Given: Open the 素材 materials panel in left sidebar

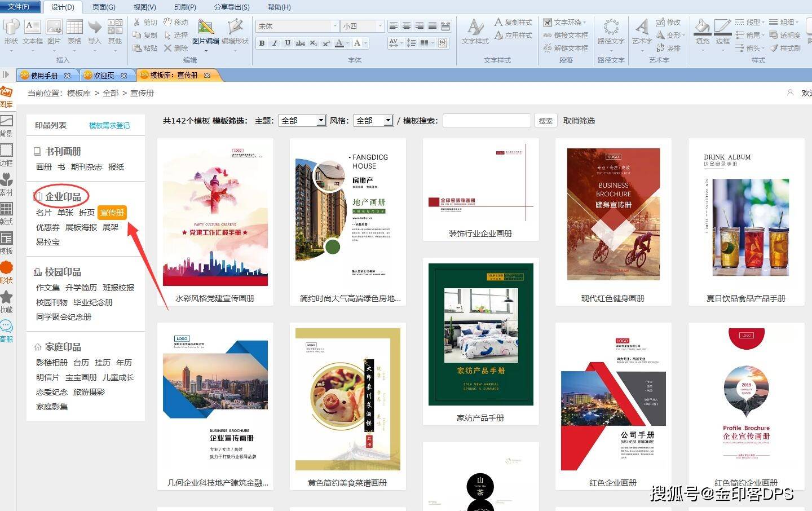Looking at the screenshot, I should [x=7, y=184].
